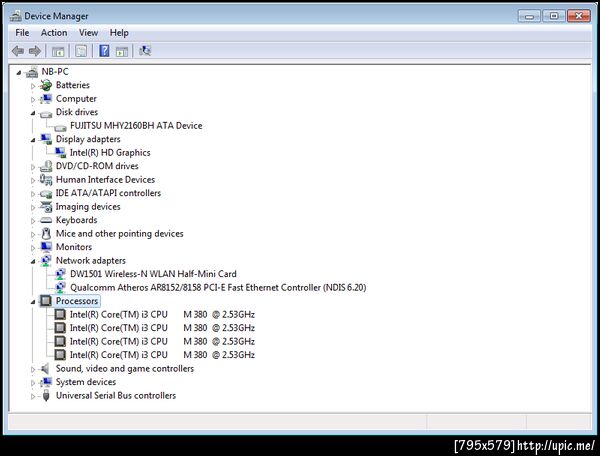Collapse the Processors category arrow
The height and width of the screenshot is (456, 600).
(x=33, y=302)
